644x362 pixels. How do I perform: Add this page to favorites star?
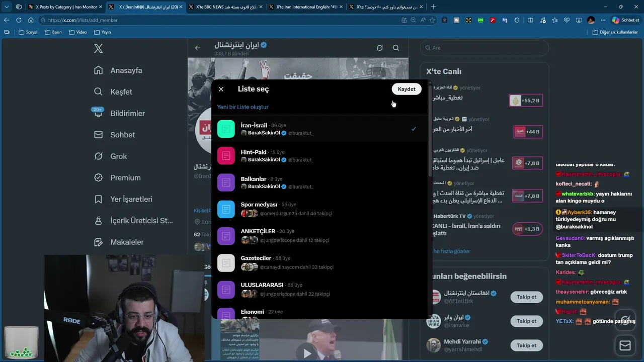432,20
